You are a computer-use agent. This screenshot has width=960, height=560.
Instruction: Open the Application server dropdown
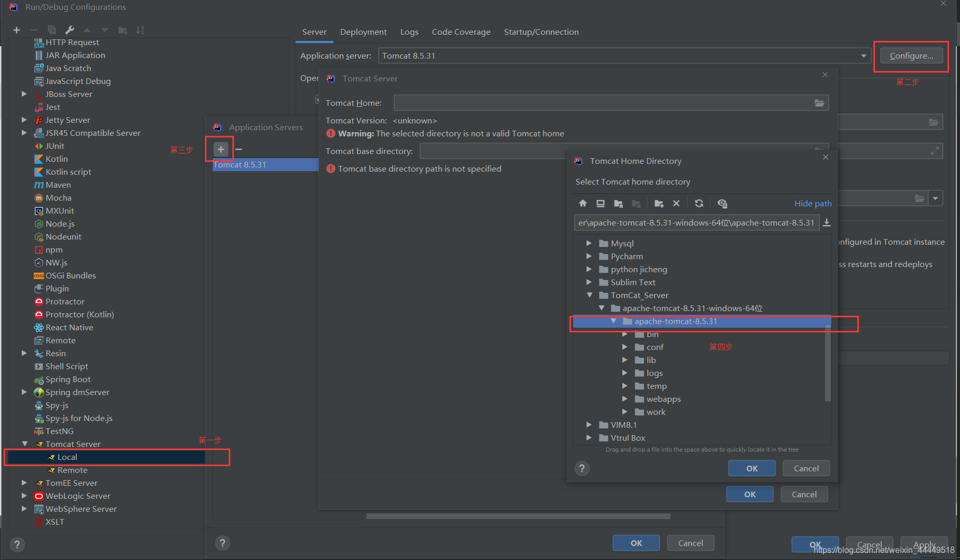coord(864,56)
